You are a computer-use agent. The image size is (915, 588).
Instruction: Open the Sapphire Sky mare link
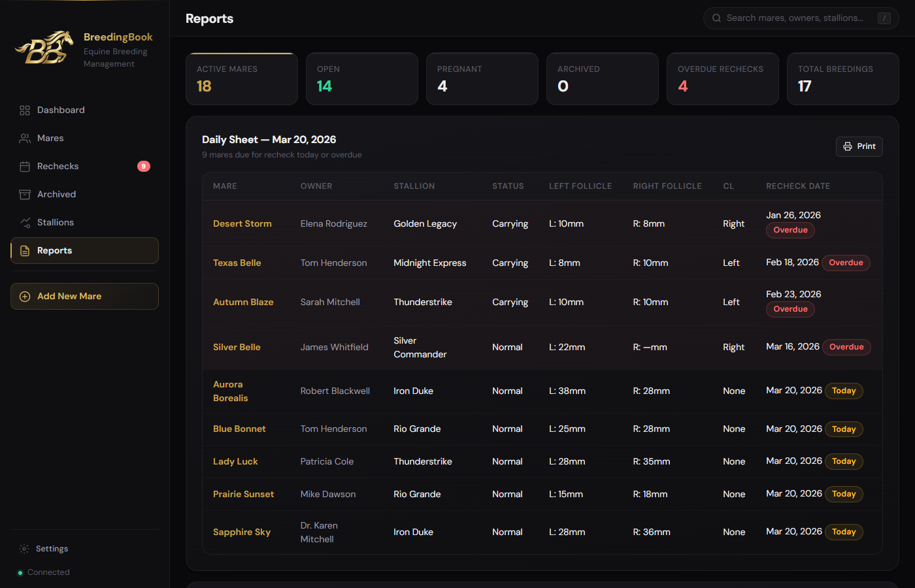coord(242,532)
